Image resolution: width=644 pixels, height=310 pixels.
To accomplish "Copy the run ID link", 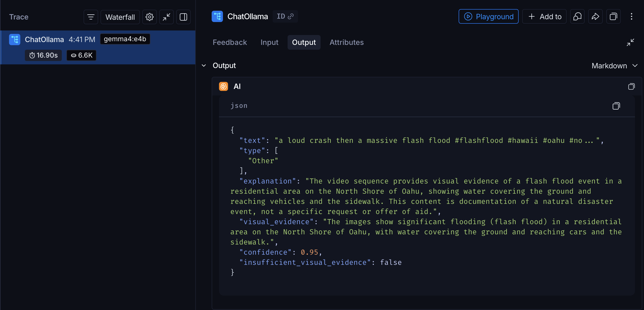I will coord(285,16).
